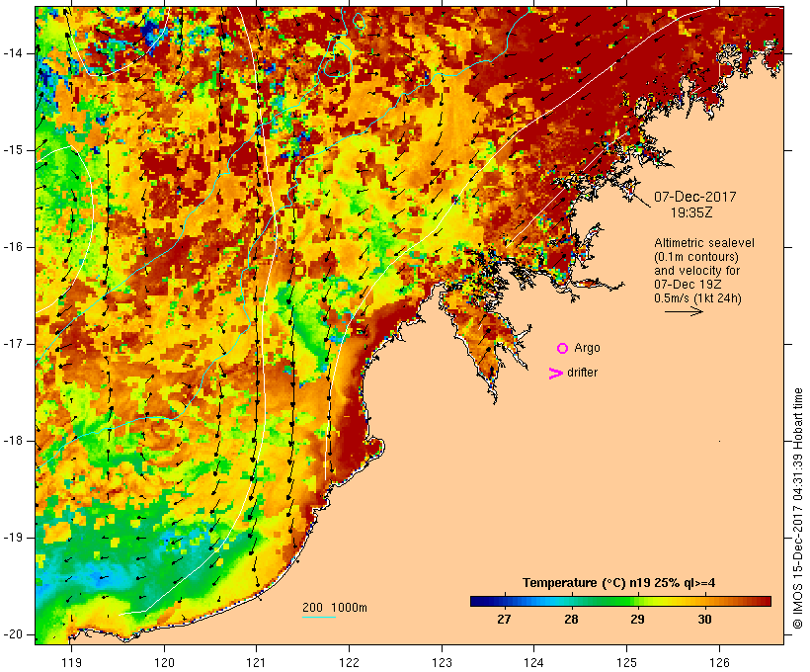The image size is (810, 672).
Task: Click the temperature color bar near 29
Action: click(x=637, y=601)
